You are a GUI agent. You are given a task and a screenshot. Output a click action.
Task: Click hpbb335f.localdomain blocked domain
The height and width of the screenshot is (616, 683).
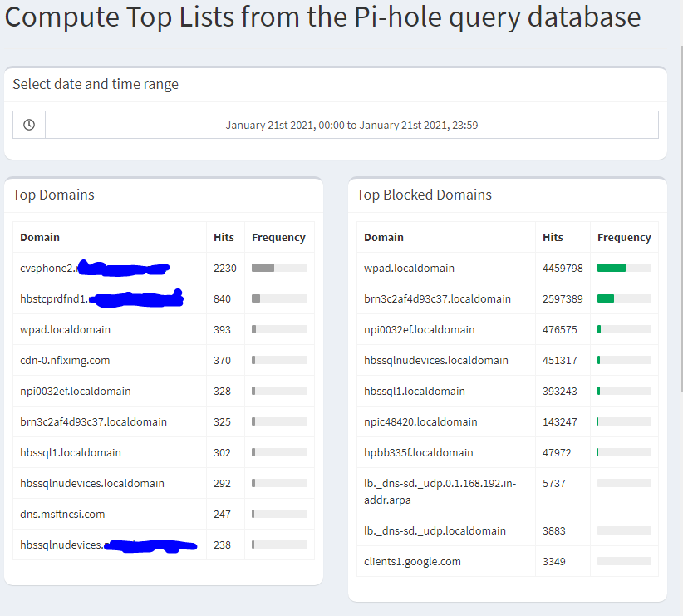[x=419, y=452]
